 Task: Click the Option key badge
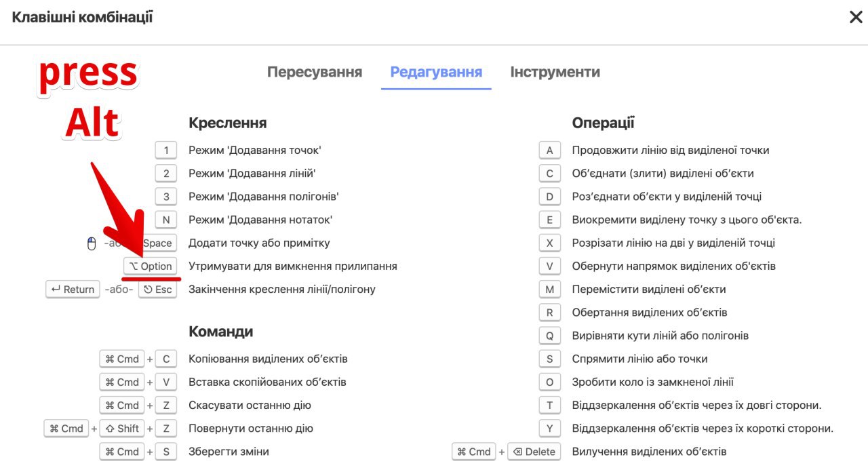coord(151,267)
